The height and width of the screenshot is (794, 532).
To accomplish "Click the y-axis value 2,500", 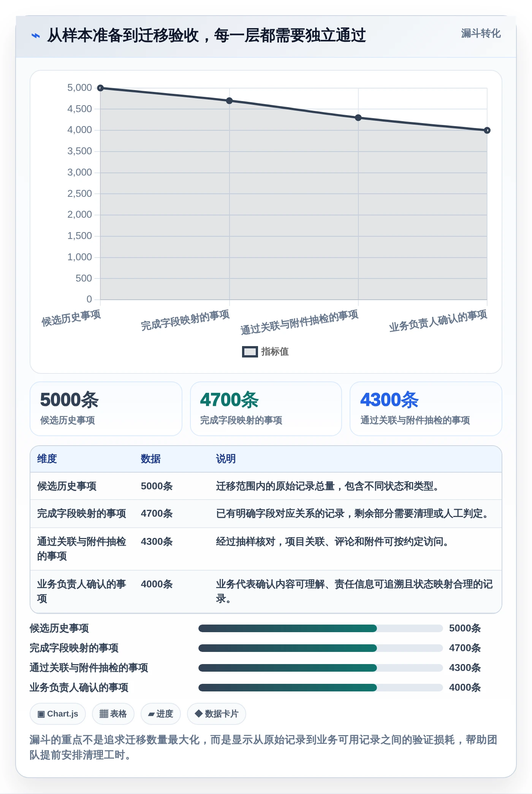I will (x=79, y=194).
